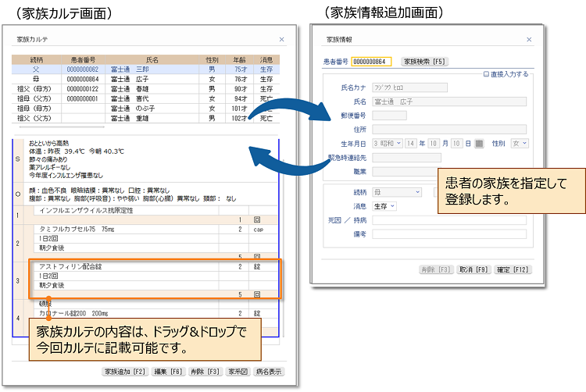Click the 患者番号 input field
586x392 pixels.
tap(370, 61)
